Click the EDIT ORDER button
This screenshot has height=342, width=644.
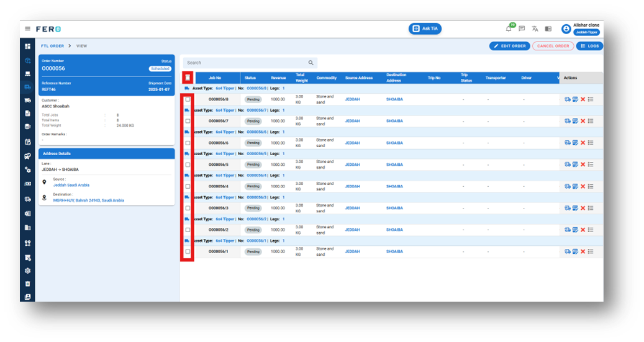click(x=510, y=46)
